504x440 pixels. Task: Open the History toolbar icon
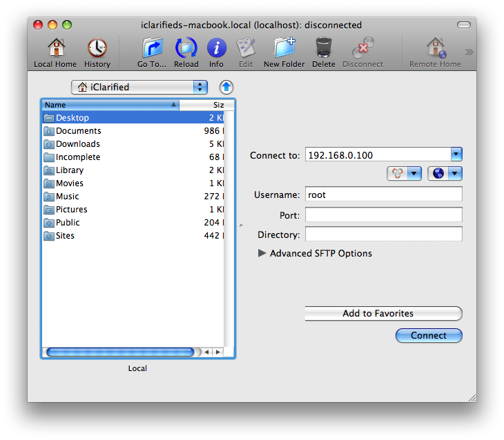[x=97, y=48]
